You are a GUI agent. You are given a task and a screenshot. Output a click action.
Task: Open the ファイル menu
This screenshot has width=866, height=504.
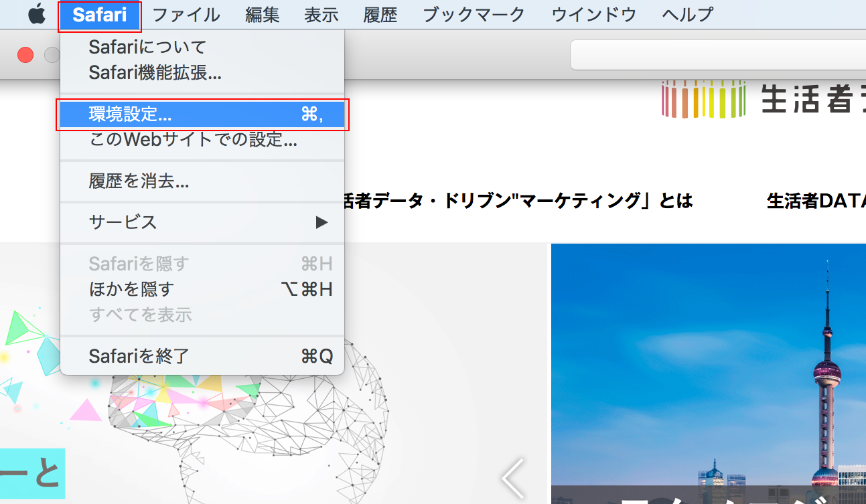186,14
